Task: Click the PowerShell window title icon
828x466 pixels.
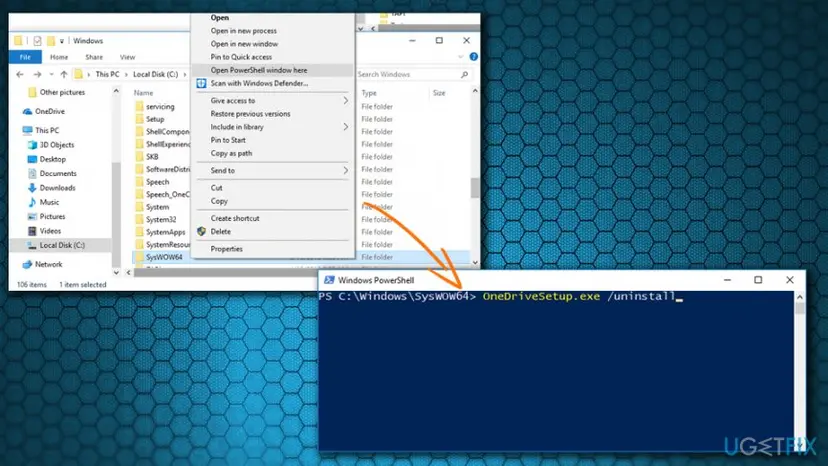Action: [329, 280]
